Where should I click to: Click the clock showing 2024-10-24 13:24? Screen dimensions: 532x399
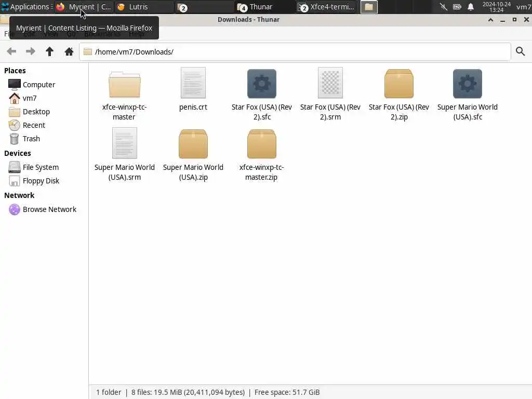click(496, 7)
